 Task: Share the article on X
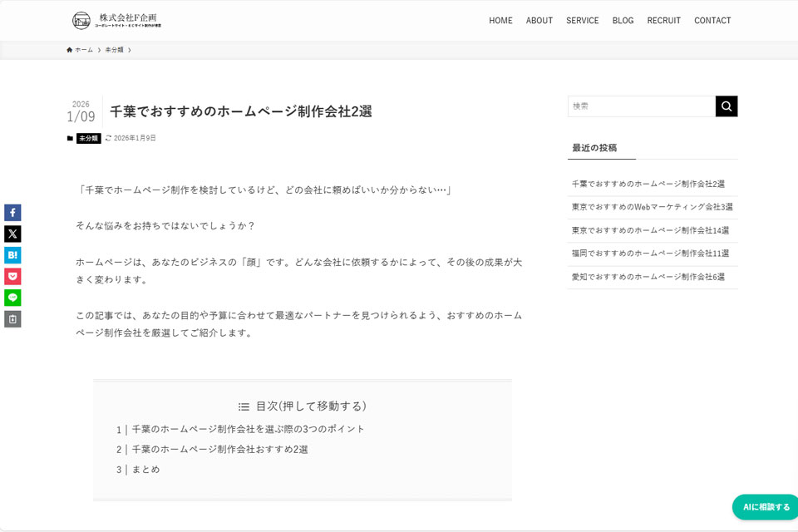pos(12,234)
